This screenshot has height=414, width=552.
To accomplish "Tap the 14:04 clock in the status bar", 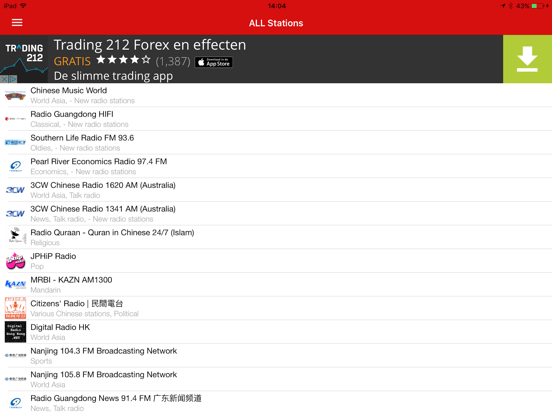I will coord(277,6).
